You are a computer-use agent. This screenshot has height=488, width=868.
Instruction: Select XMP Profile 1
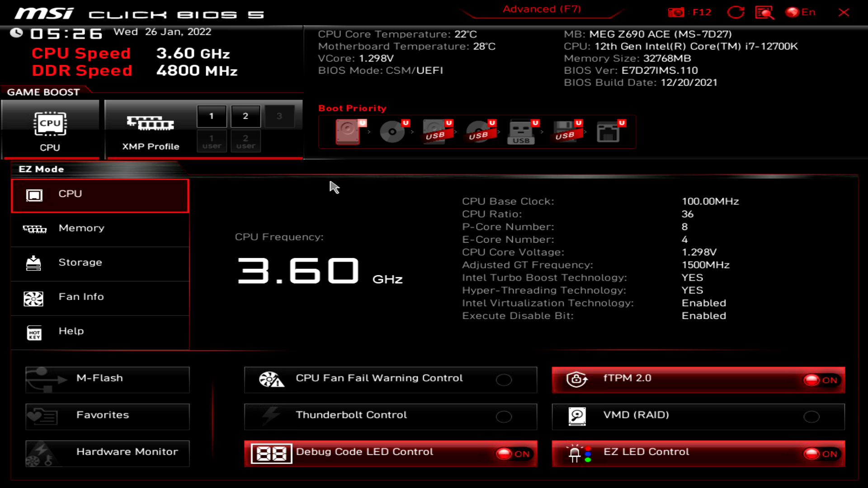click(212, 116)
